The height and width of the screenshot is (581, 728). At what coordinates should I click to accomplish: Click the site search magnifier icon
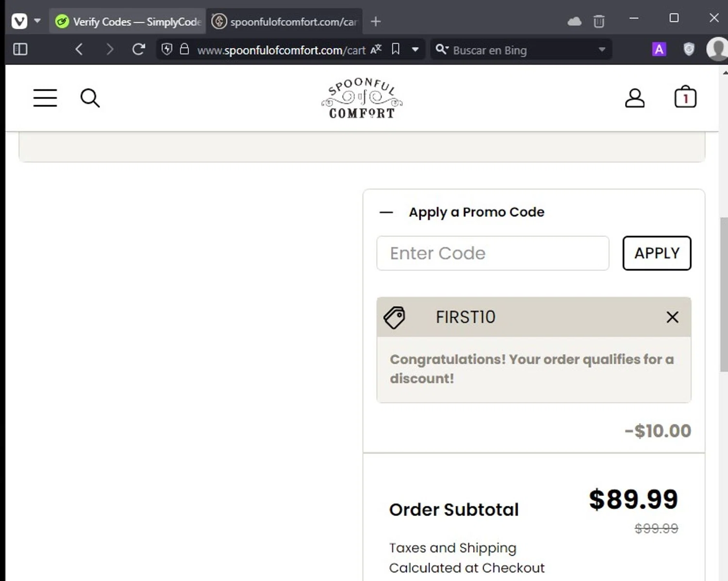tap(90, 97)
